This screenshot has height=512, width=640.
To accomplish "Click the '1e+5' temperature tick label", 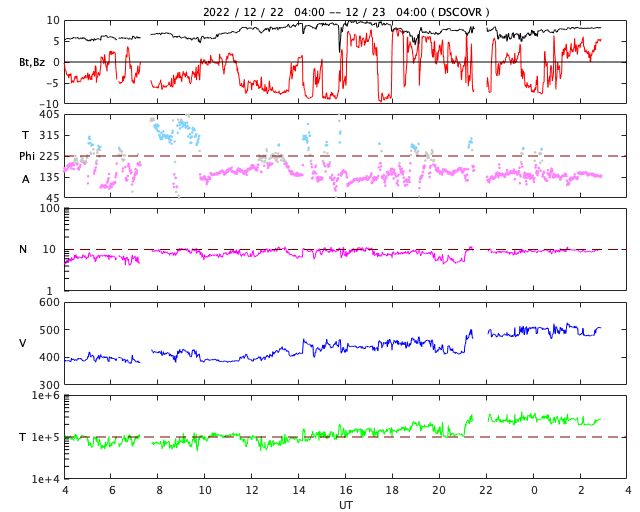I will 45,437.
